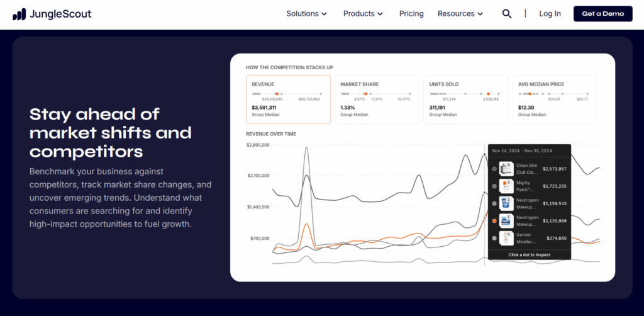Click the $12.30 median price value
Viewport: 644px width, 316px height.
[526, 108]
